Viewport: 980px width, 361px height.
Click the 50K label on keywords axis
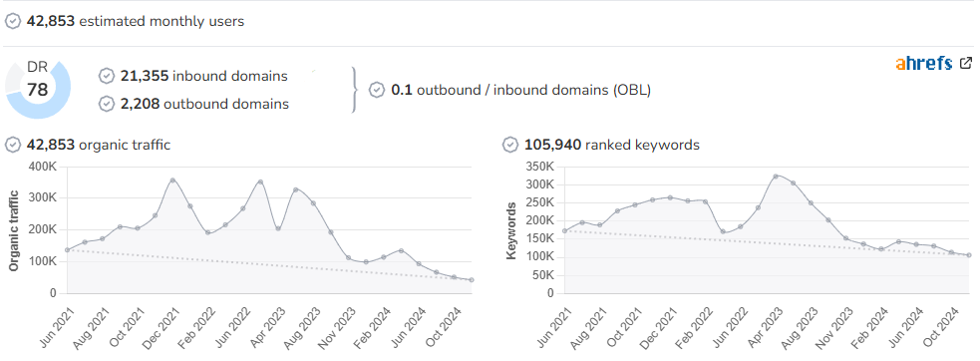[x=543, y=275]
